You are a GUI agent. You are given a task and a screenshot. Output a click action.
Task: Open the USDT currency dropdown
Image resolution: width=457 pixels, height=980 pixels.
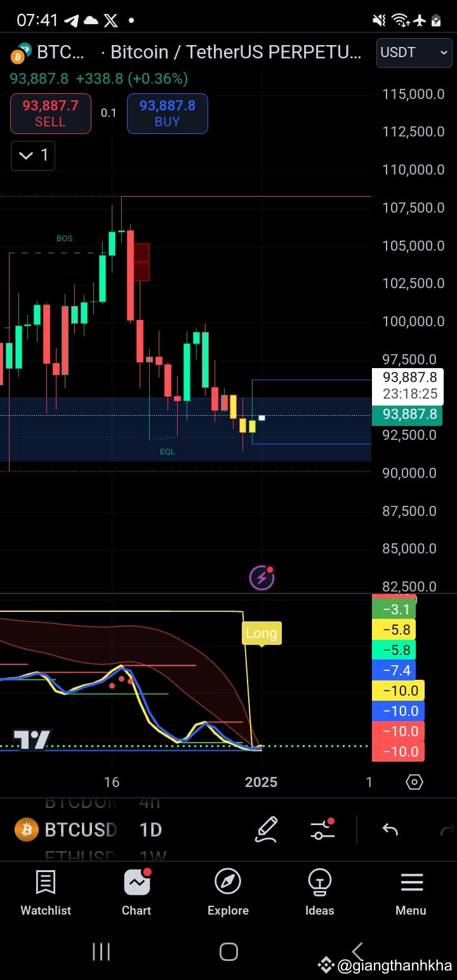click(415, 53)
